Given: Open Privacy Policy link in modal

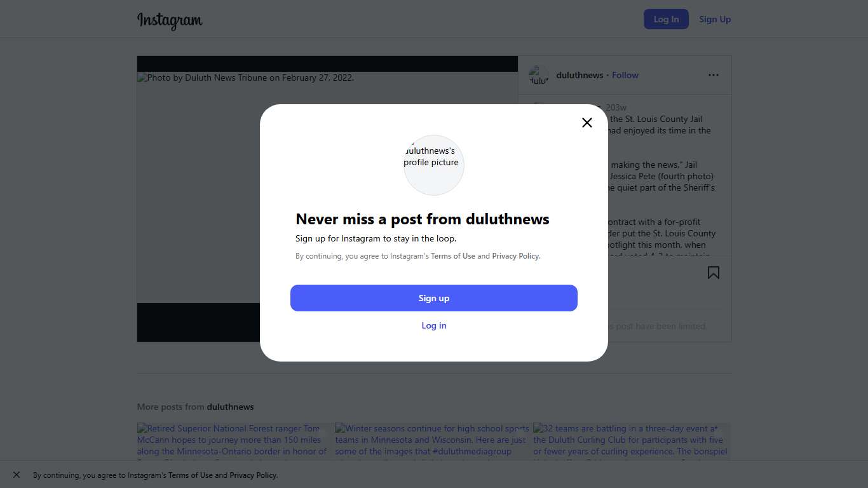Looking at the screenshot, I should (x=515, y=256).
